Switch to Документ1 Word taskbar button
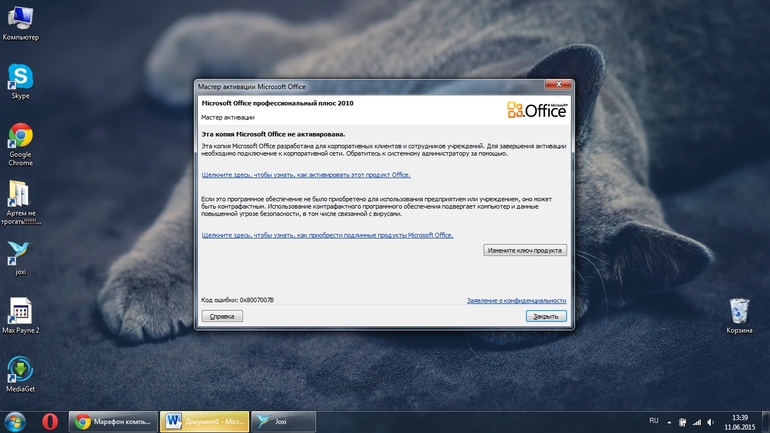The height and width of the screenshot is (433, 770). 205,422
